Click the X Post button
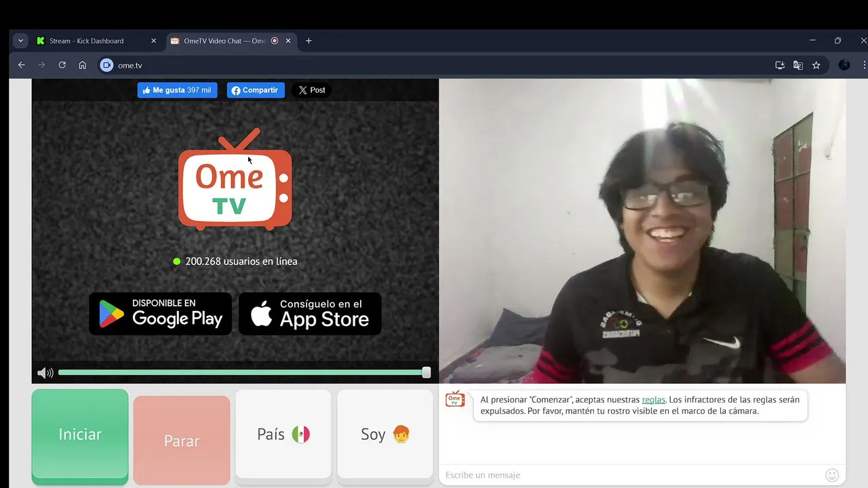This screenshot has height=488, width=868. click(312, 90)
